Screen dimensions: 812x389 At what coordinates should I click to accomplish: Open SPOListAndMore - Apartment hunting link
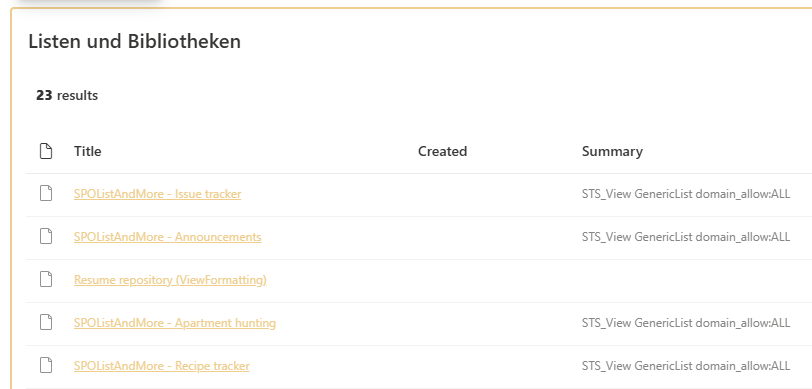click(x=175, y=323)
